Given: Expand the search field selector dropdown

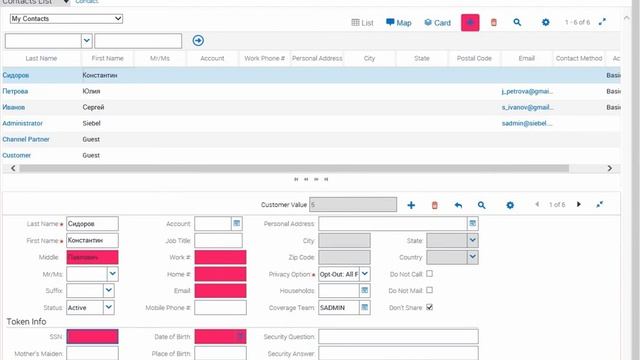Looking at the screenshot, I should coord(87,40).
